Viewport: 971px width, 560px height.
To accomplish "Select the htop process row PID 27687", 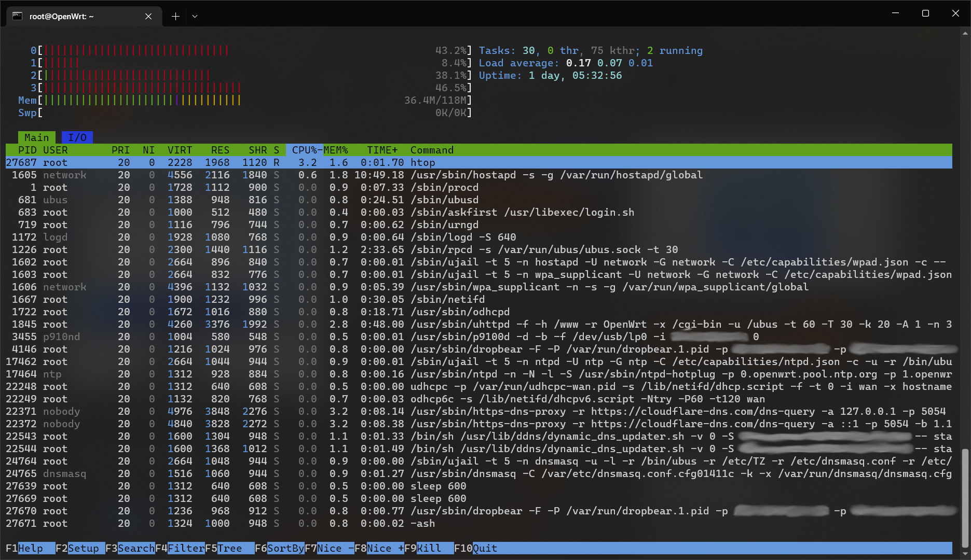I will [x=478, y=162].
